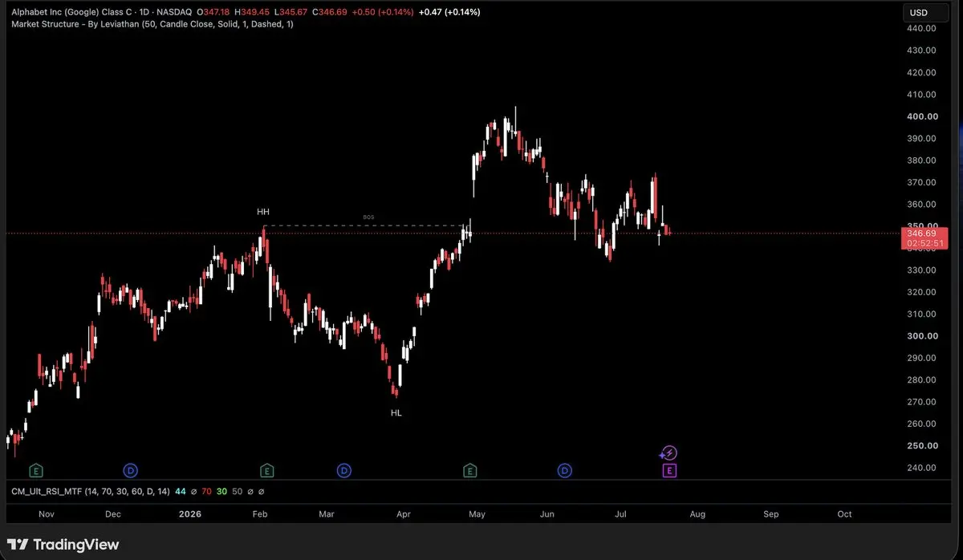Image resolution: width=963 pixels, height=560 pixels.
Task: Click the earnings E marker at May
Action: pos(469,470)
